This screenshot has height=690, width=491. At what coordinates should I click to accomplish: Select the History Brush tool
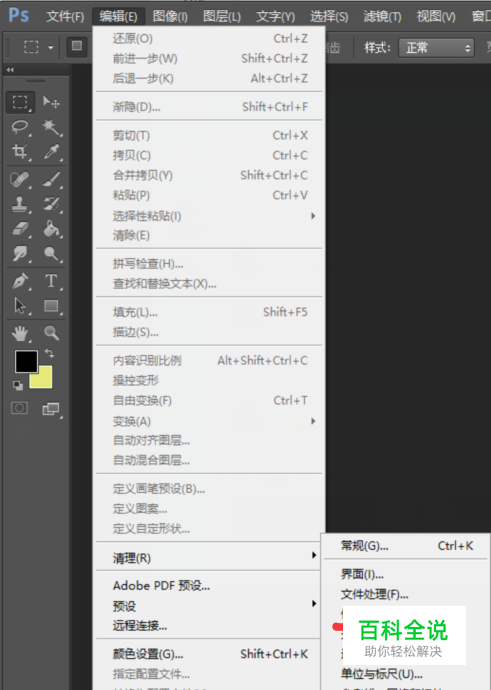click(x=51, y=204)
